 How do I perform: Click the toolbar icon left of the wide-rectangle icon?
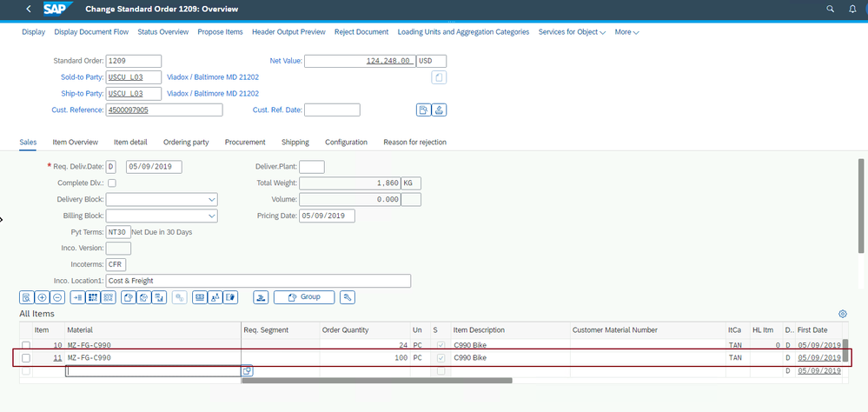179,297
